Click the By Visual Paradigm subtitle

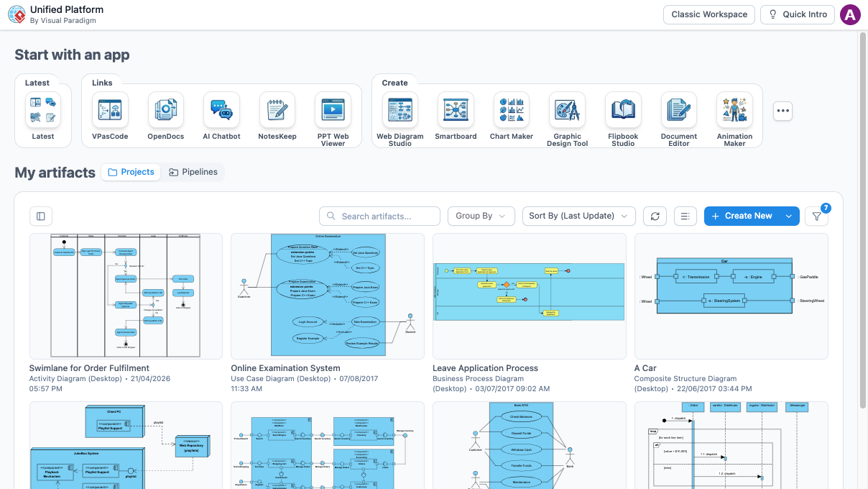pos(63,21)
